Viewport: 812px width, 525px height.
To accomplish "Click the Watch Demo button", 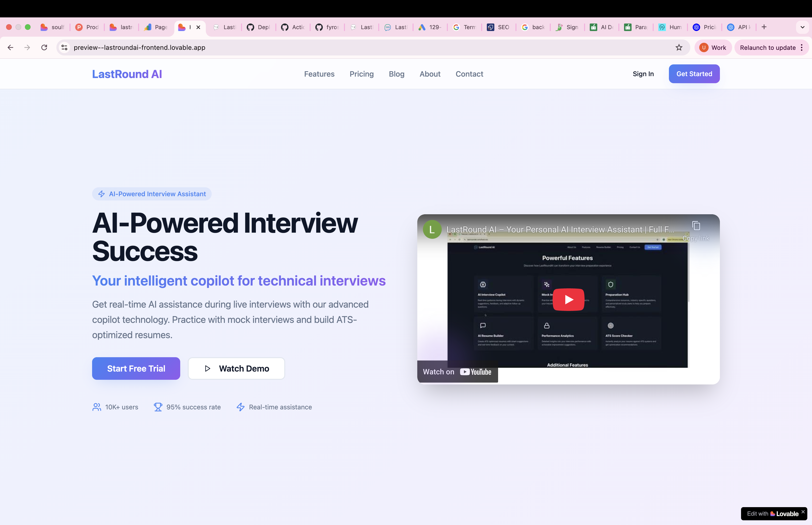I will pos(236,368).
